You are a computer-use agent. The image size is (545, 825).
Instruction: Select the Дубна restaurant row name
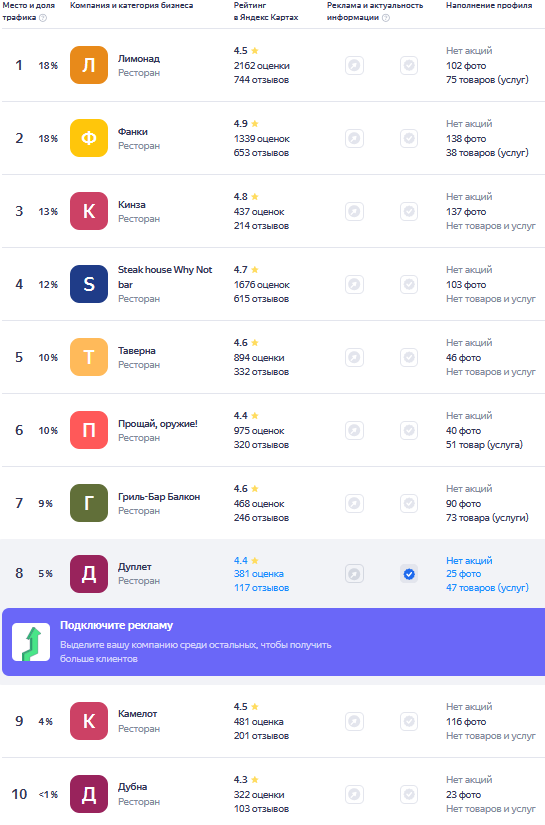click(x=133, y=787)
